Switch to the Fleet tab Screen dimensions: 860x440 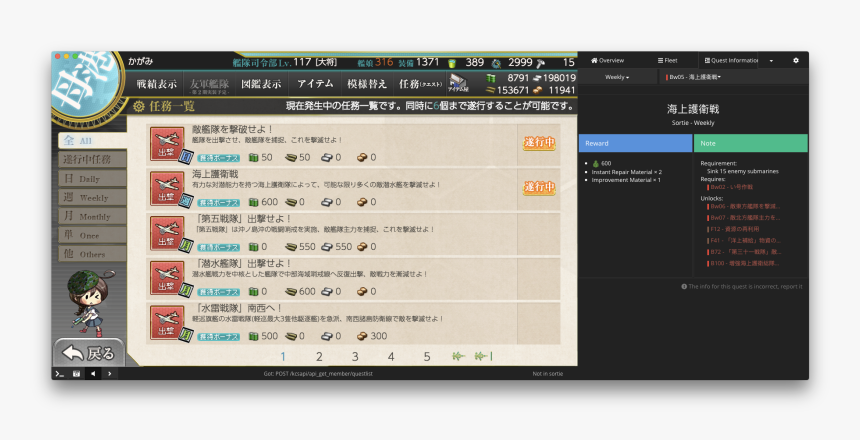pos(667,60)
